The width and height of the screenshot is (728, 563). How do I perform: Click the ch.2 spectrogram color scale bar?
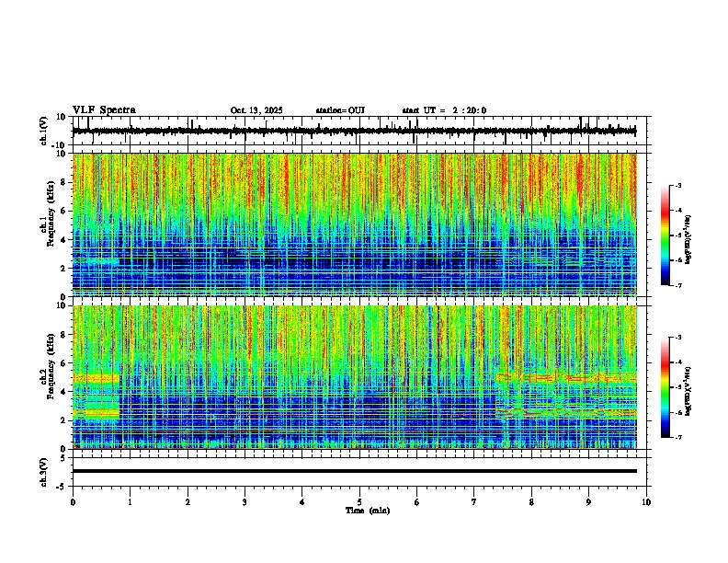[665, 387]
